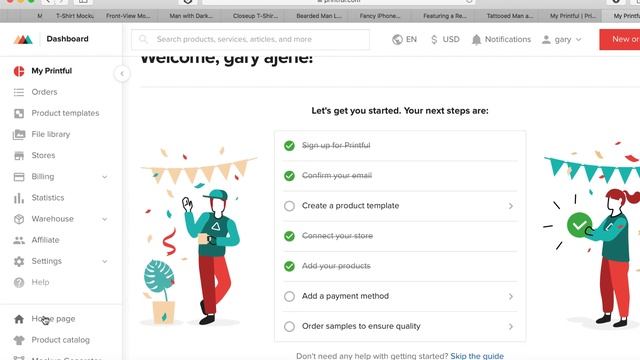Switch to the Front-View Mo... browser tab

(x=128, y=16)
